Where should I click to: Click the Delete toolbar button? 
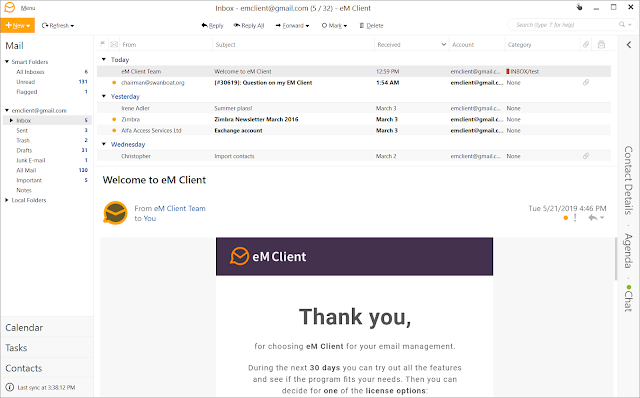pyautogui.click(x=371, y=25)
